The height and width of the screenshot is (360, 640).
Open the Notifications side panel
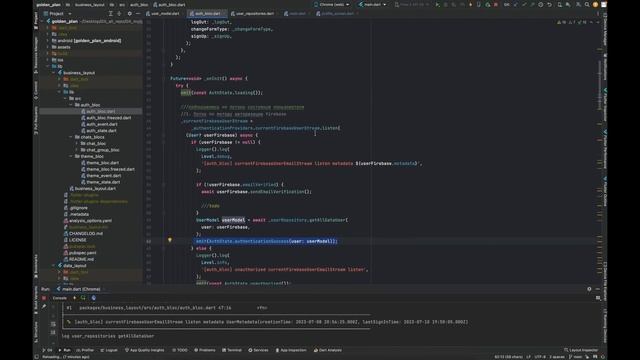pyautogui.click(x=605, y=67)
